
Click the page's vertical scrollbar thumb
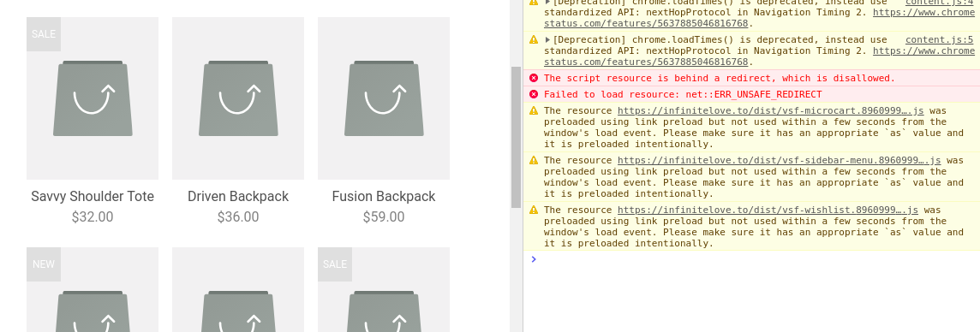tap(517, 137)
